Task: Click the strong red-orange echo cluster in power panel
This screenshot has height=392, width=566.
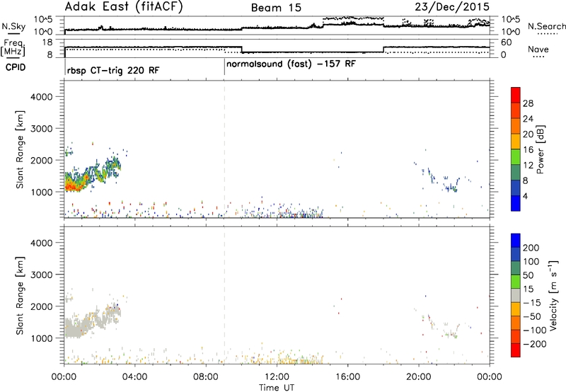Action: click(72, 186)
